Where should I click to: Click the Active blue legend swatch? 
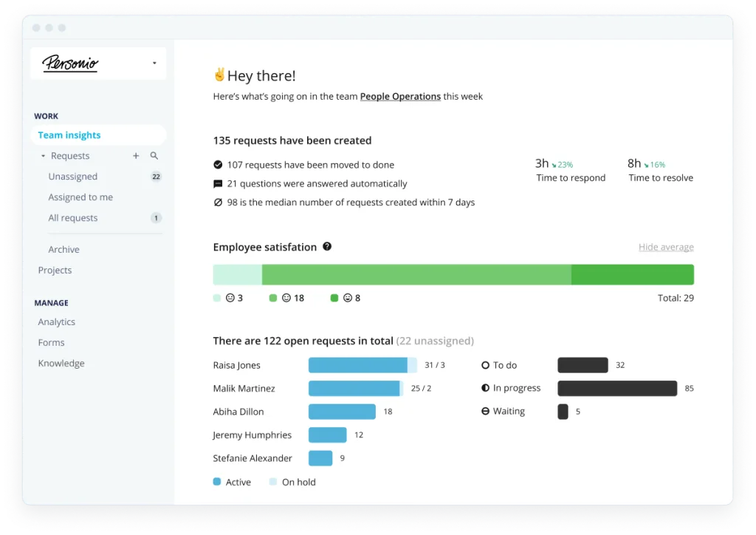[x=217, y=482]
